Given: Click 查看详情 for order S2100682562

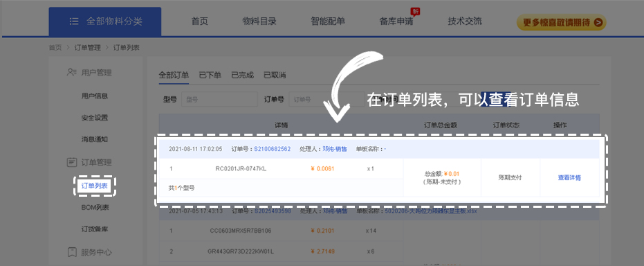Looking at the screenshot, I should (569, 177).
